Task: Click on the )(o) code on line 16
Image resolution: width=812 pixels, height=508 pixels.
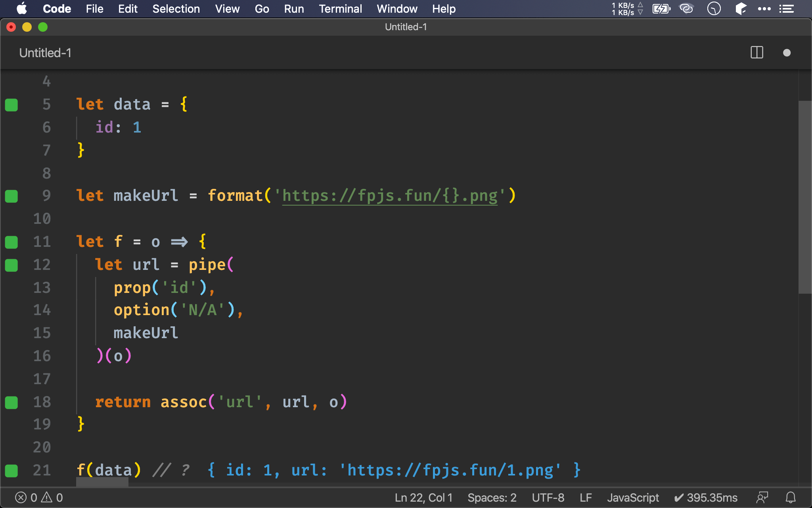Action: coord(113,356)
